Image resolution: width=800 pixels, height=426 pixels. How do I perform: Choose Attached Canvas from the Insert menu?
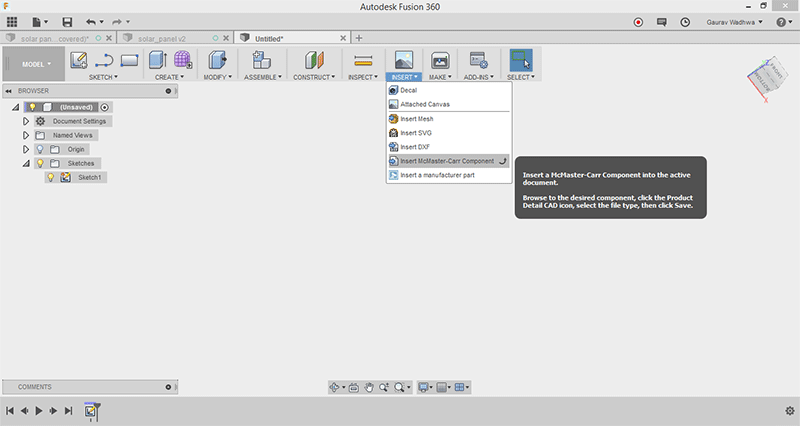click(449, 104)
